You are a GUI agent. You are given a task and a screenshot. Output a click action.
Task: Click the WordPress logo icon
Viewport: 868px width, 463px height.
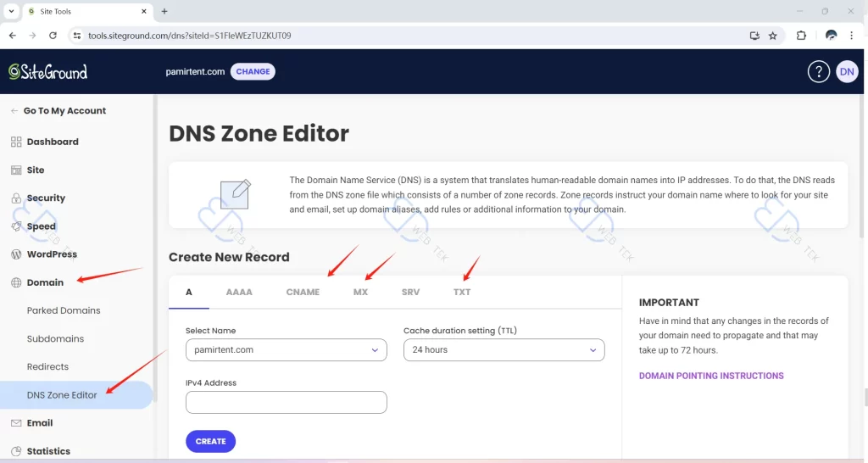click(x=16, y=254)
